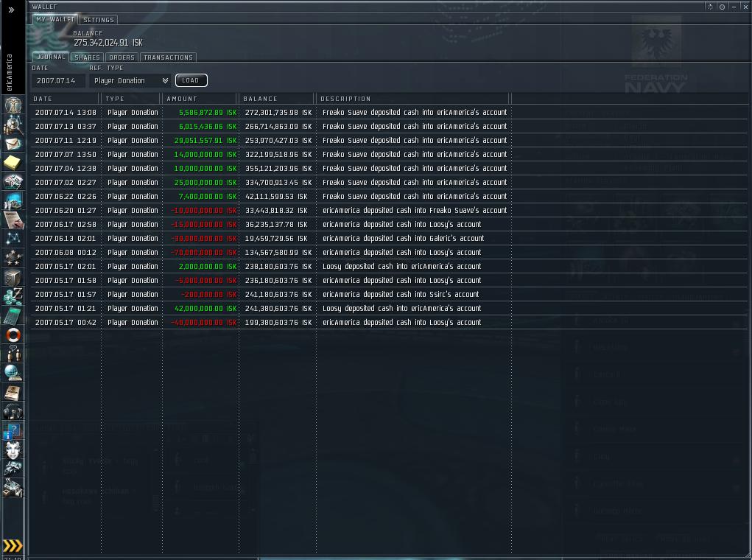Click ericAmerica character name on sidebar
Screen dimensions: 752x560
click(x=9, y=72)
